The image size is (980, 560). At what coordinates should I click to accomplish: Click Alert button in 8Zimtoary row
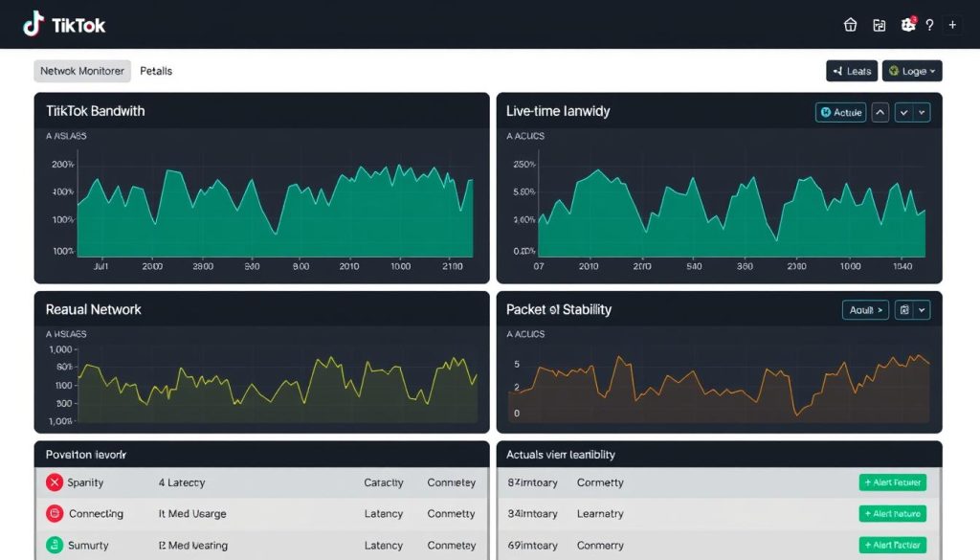893,482
